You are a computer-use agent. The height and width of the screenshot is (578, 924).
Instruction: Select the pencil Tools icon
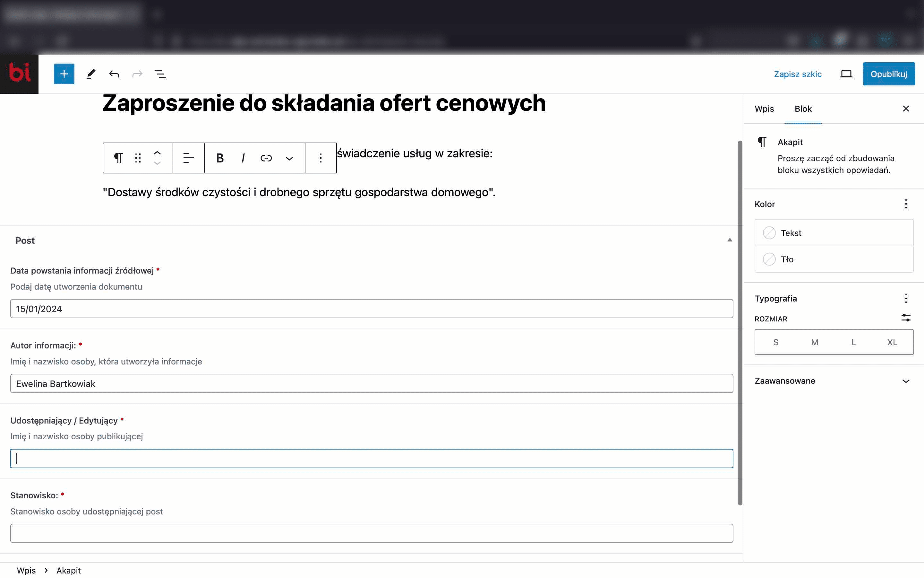click(90, 74)
